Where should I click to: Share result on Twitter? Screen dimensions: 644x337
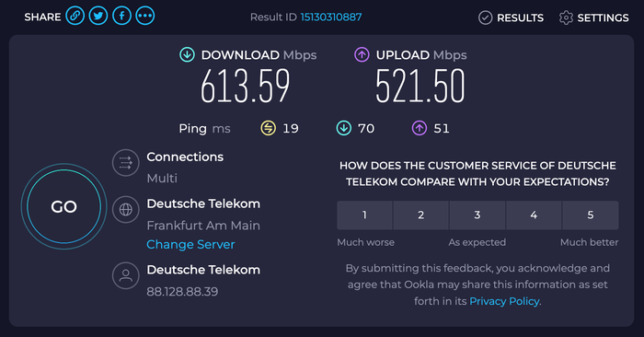pyautogui.click(x=98, y=16)
